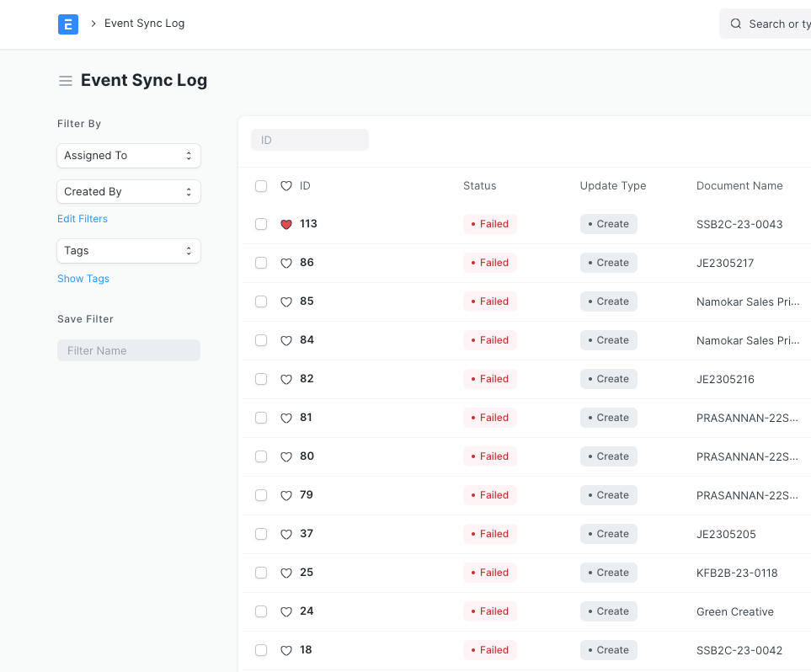Click the heart icon in the list header
The height and width of the screenshot is (672, 811).
285,186
